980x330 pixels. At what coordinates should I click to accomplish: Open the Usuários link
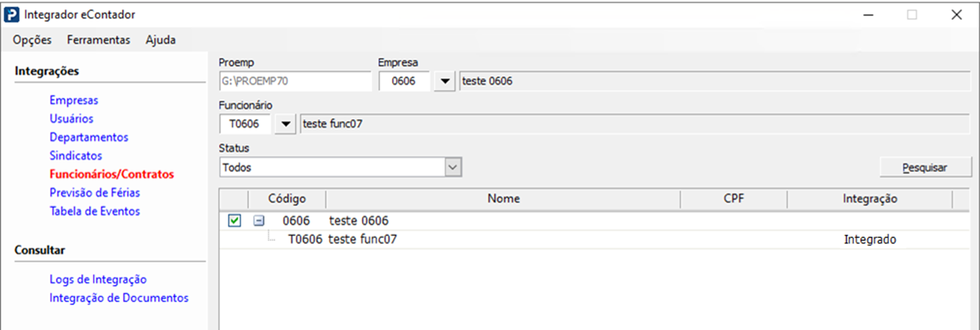coord(72,119)
